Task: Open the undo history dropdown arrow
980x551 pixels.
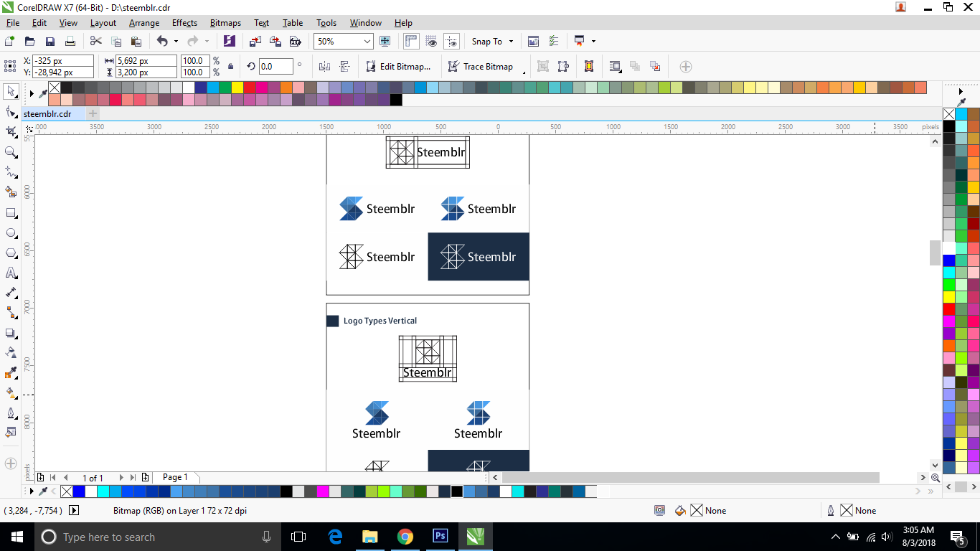Action: click(176, 41)
